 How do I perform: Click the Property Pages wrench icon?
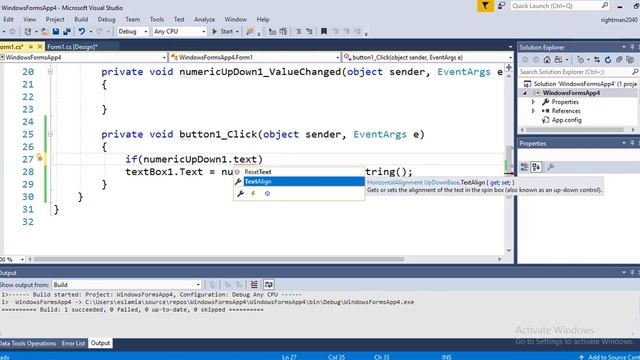550,167
